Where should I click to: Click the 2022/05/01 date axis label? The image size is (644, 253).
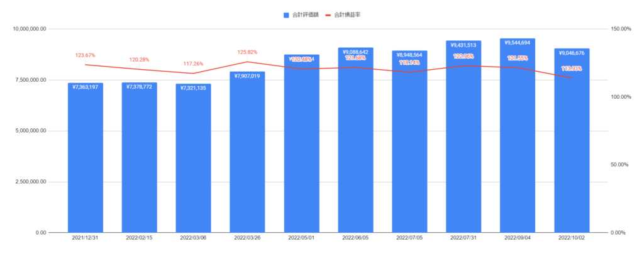[301, 238]
